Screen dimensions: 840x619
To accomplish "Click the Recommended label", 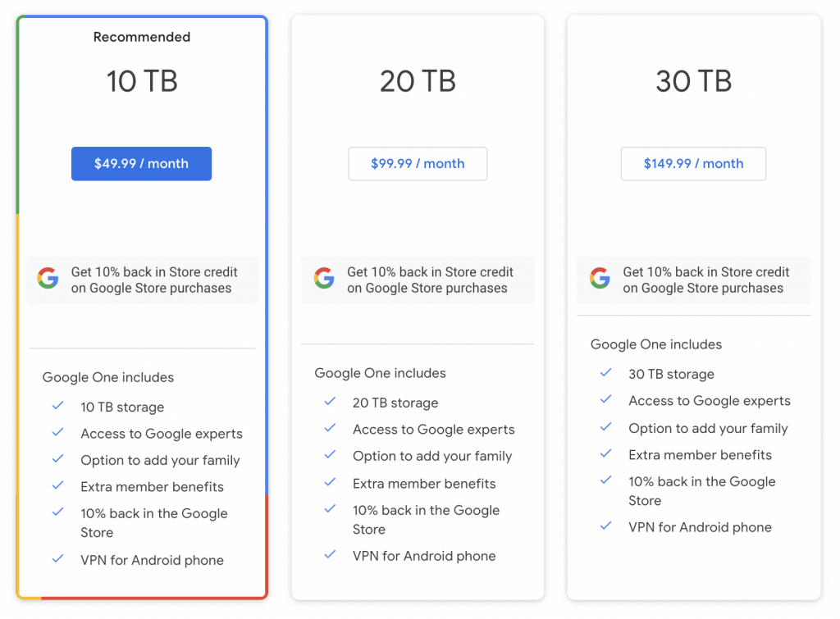I will click(x=141, y=36).
